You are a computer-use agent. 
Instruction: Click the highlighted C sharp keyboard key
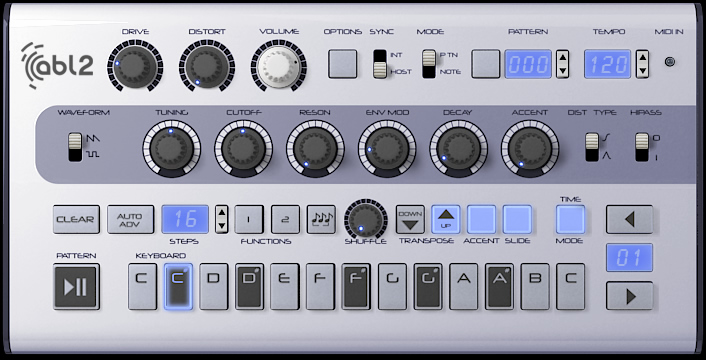click(x=178, y=287)
